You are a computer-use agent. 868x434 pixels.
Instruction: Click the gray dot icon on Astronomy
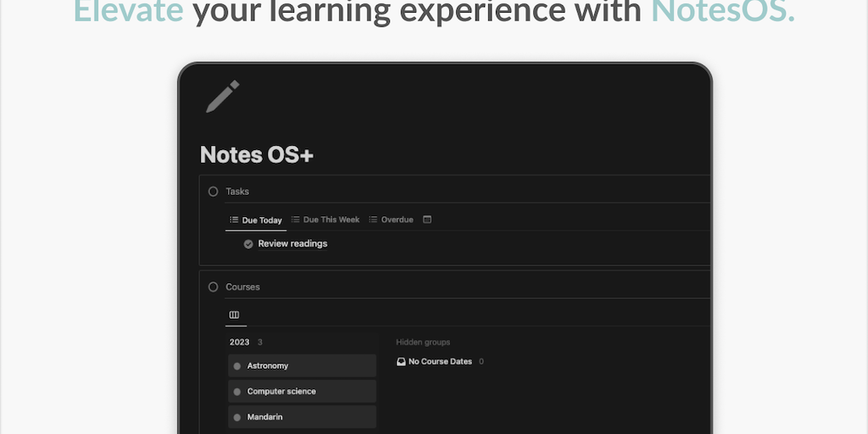point(237,366)
